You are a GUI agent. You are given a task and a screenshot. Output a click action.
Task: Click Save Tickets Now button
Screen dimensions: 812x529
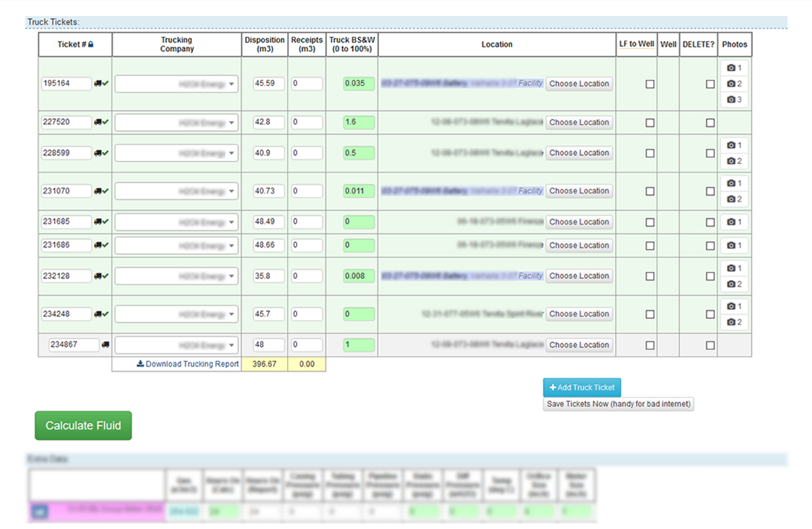click(x=618, y=404)
